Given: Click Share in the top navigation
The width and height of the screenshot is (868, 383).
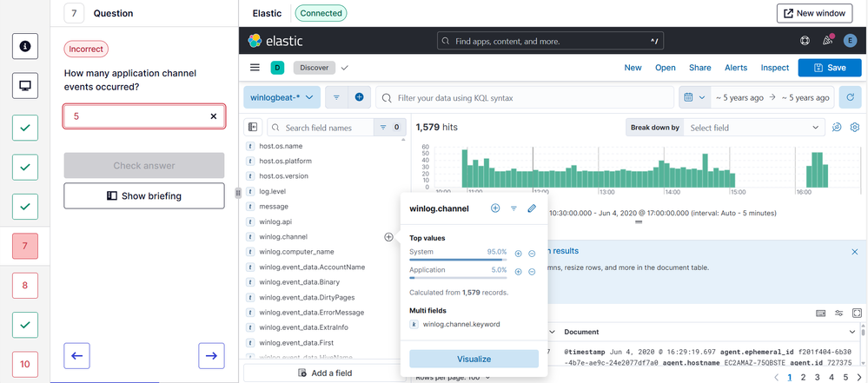Looking at the screenshot, I should coord(699,68).
